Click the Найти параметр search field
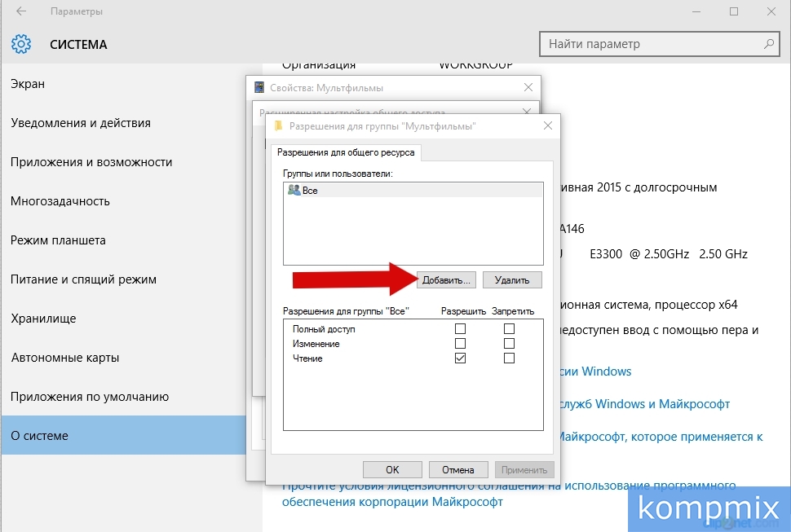This screenshot has width=791, height=532. pyautogui.click(x=660, y=44)
